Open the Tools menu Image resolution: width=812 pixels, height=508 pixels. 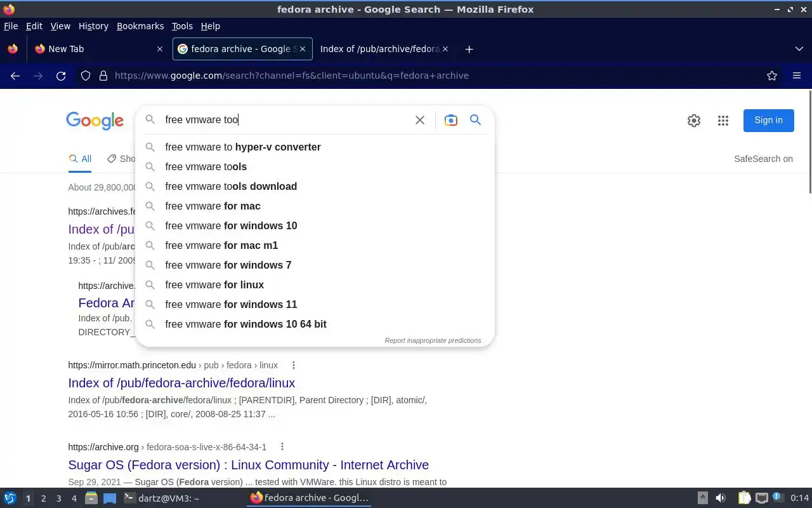[x=182, y=26]
